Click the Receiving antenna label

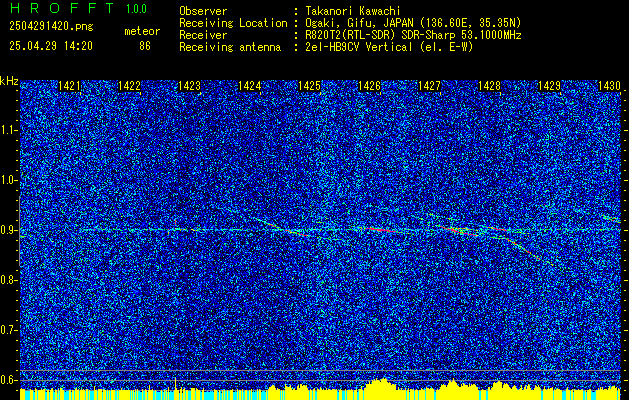[230, 47]
